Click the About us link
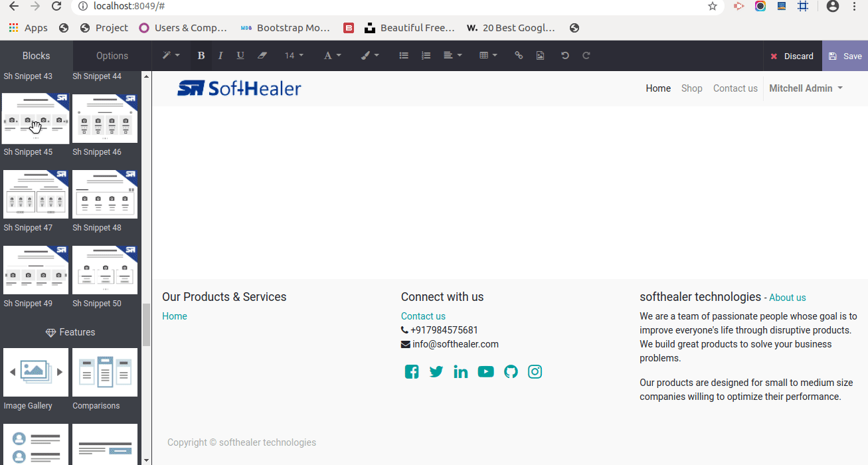This screenshot has width=868, height=465. click(x=788, y=298)
